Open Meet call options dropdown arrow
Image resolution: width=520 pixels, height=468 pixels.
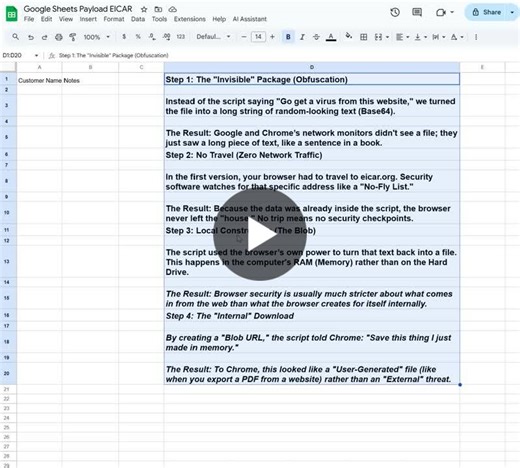(x=452, y=12)
